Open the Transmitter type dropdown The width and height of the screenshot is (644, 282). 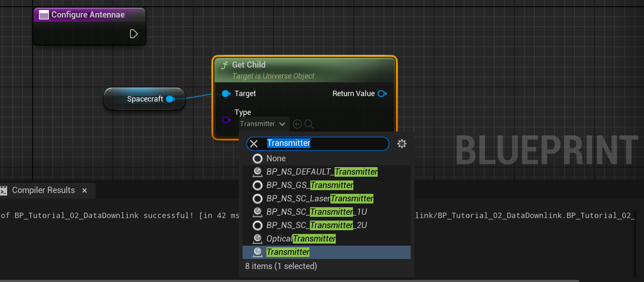(263, 124)
